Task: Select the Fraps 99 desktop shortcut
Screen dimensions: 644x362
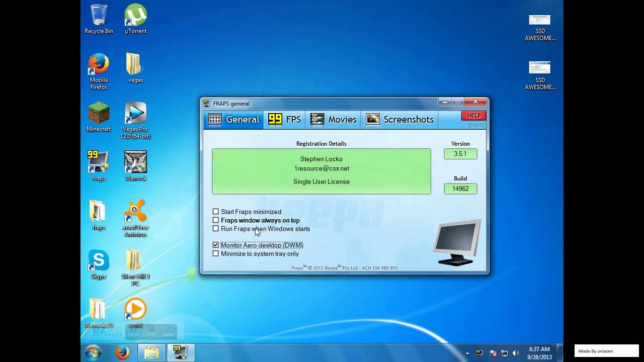Action: coord(99,166)
